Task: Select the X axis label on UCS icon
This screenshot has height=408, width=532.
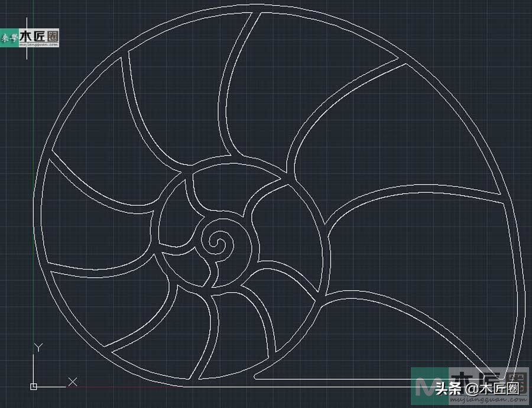Action: (x=73, y=380)
